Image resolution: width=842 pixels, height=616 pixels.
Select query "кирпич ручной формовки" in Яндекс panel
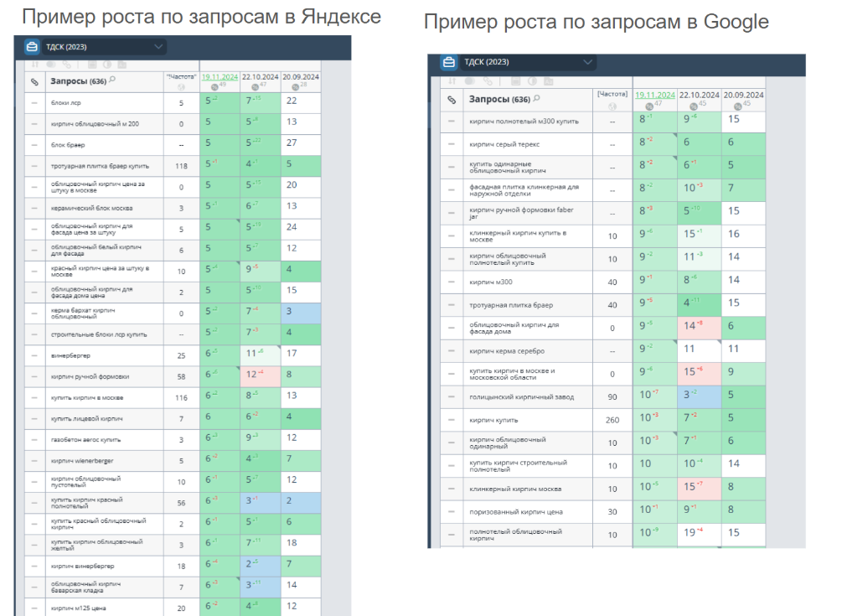click(x=90, y=376)
